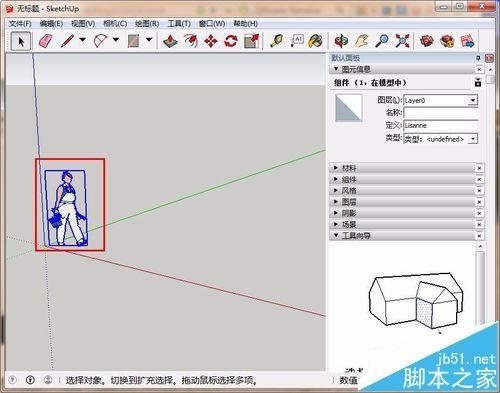Click the credits info status icon
500x393 pixels.
[x=30, y=380]
